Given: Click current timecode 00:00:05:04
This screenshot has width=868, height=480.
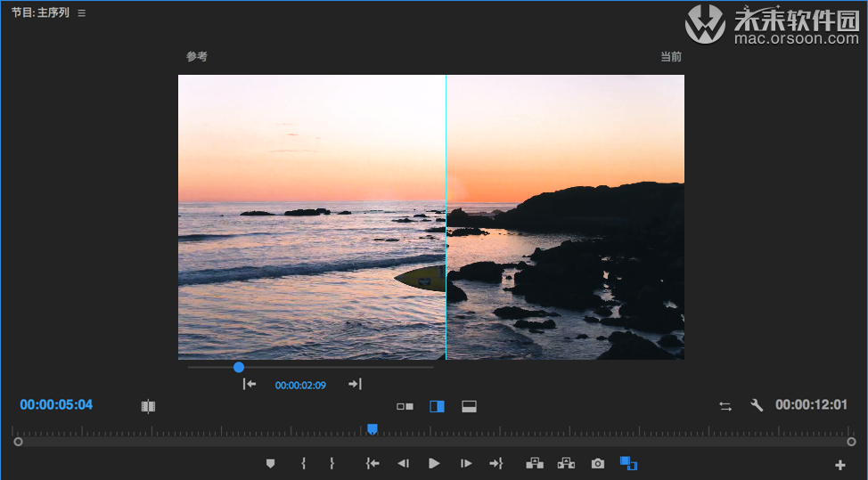Looking at the screenshot, I should tap(56, 405).
